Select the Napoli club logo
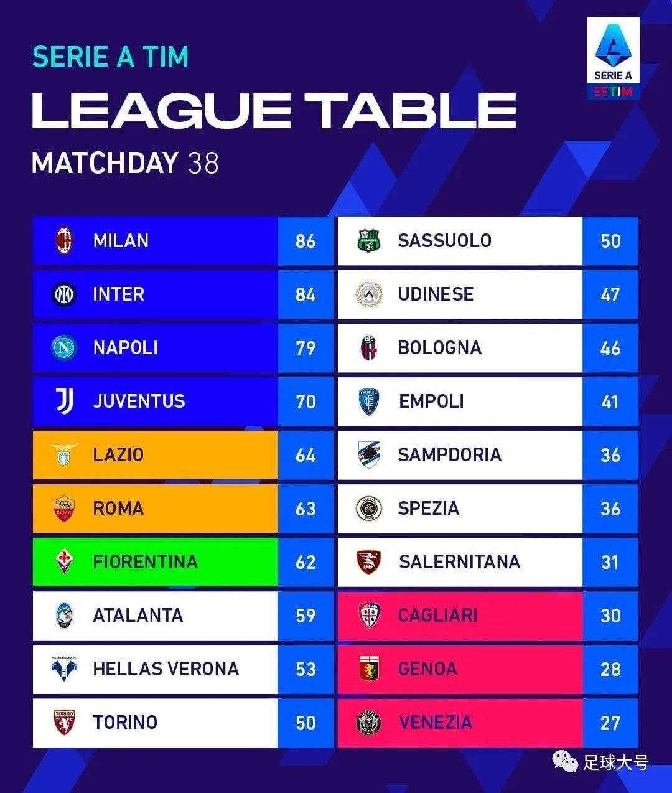 [x=64, y=348]
